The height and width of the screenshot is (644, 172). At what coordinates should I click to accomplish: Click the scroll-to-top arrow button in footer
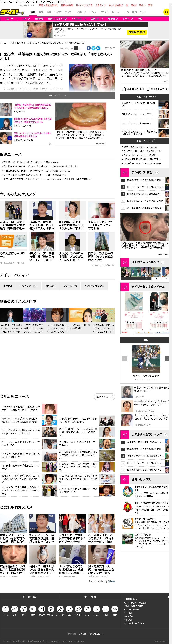point(167,597)
